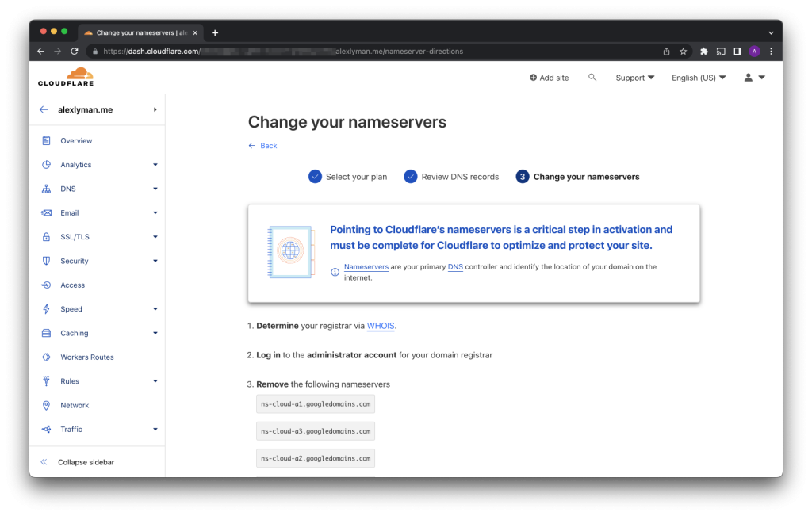Screen dimensions: 812x516
Task: Expand the DNS sidebar section
Action: click(x=155, y=189)
